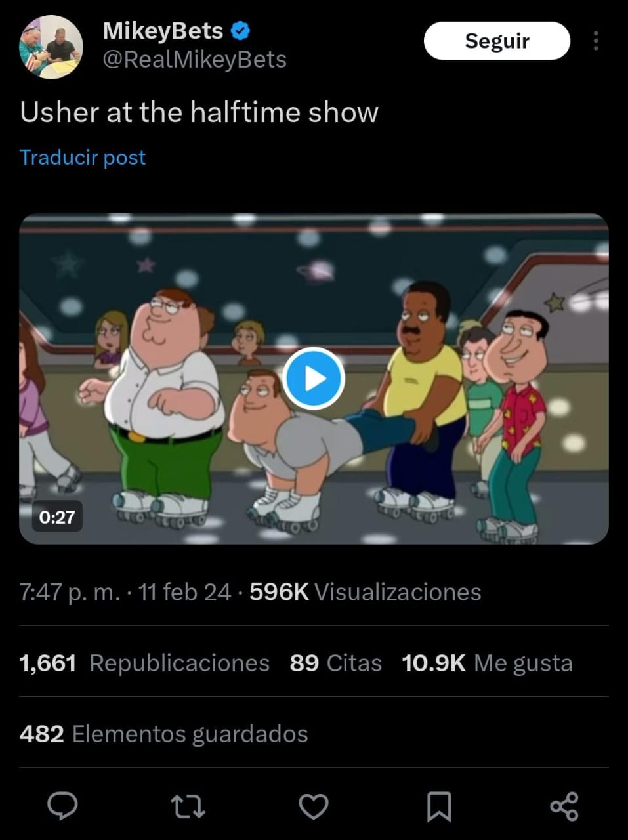Like the post with heart icon
628x840 pixels.
point(314,807)
